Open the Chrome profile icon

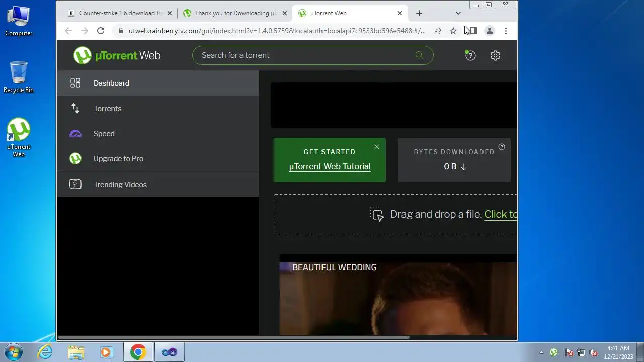489,31
